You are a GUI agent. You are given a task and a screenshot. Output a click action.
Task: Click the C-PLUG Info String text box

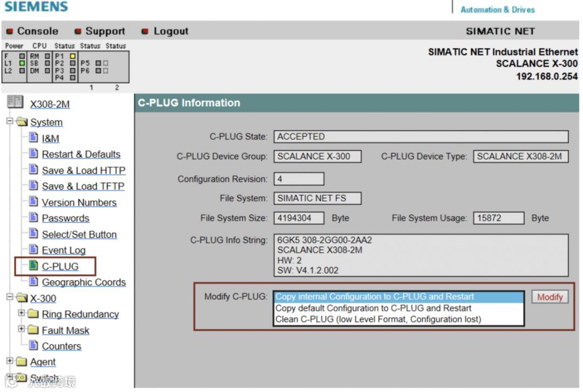(421, 255)
